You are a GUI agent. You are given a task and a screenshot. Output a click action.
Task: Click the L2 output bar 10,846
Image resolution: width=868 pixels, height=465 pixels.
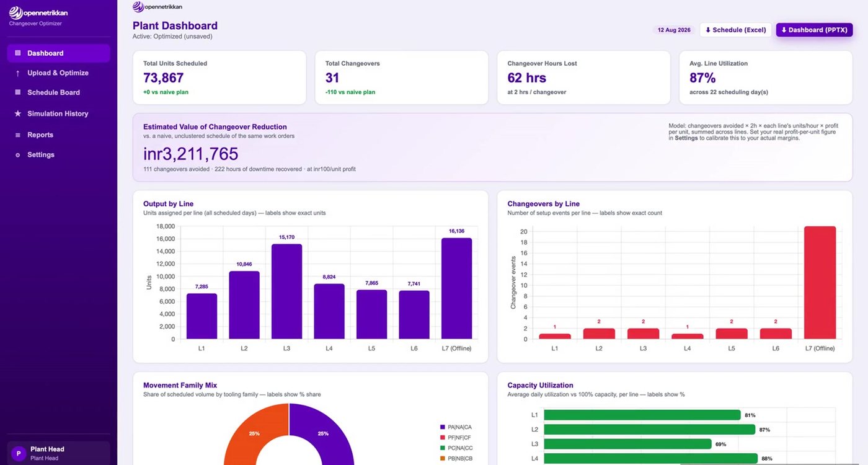tap(244, 305)
